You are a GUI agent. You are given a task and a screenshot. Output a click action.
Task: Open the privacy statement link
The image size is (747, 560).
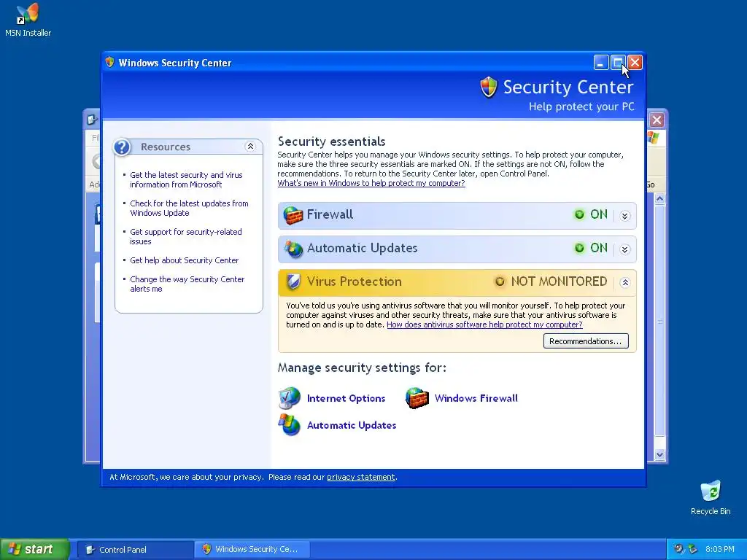tap(360, 477)
